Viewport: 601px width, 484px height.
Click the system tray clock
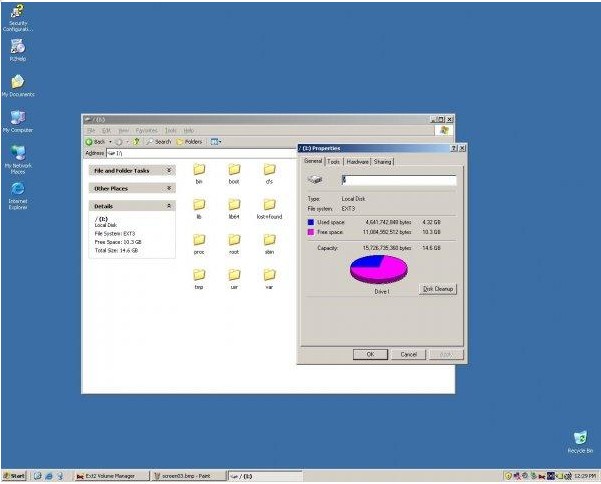pos(585,476)
